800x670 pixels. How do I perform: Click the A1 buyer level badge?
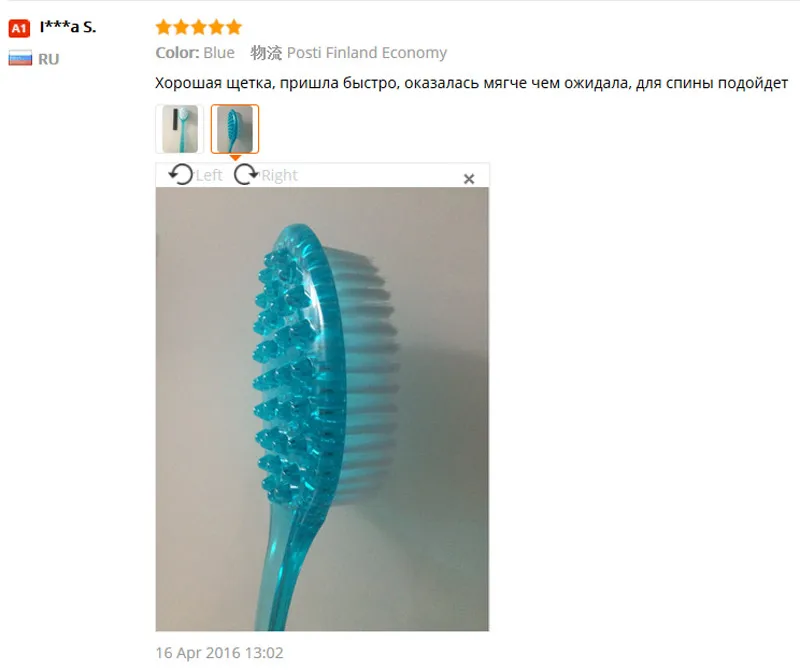[x=19, y=29]
